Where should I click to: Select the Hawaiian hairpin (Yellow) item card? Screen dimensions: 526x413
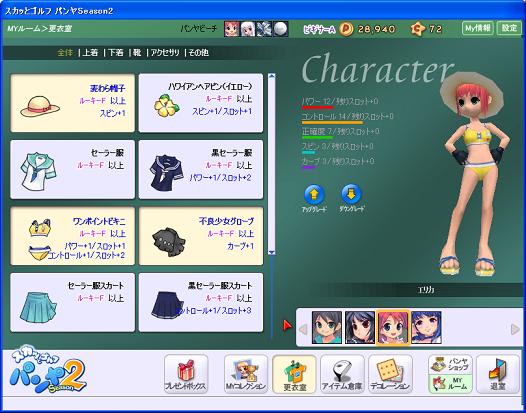pyautogui.click(x=201, y=103)
